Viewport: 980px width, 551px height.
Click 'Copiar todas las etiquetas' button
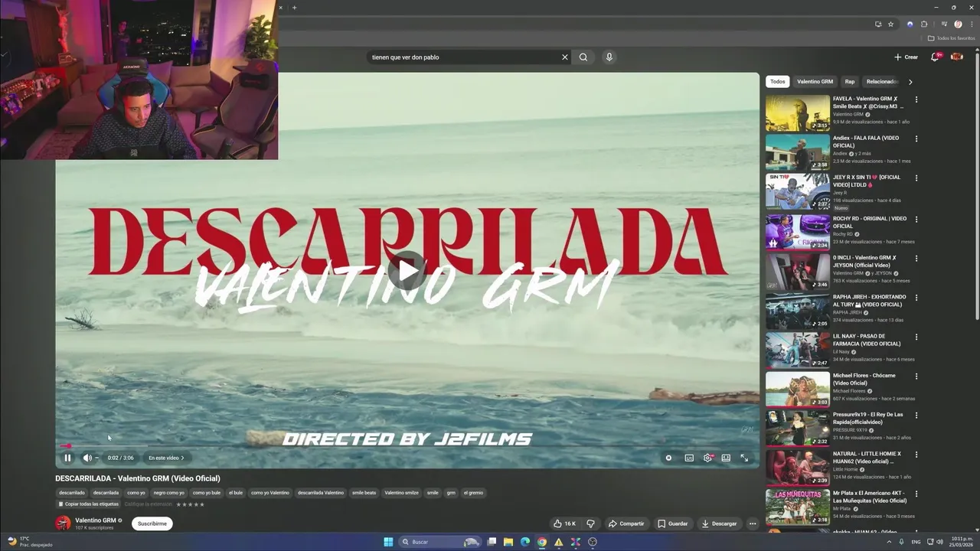[x=88, y=504]
